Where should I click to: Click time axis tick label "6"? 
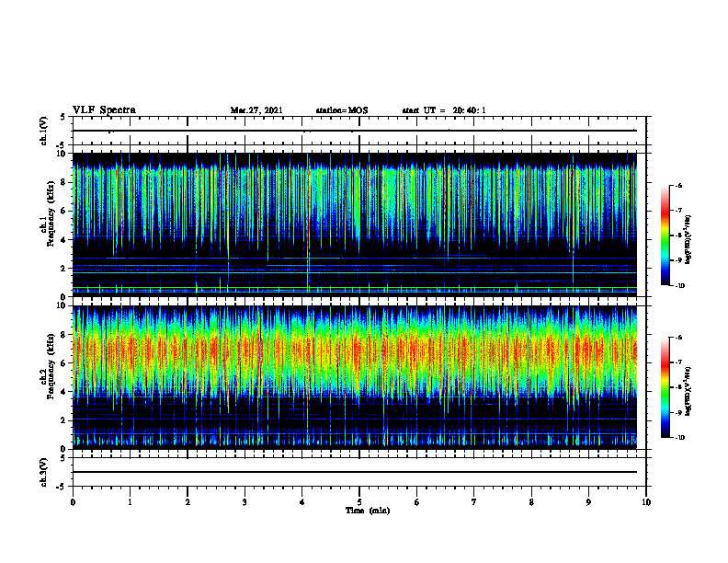tap(417, 502)
